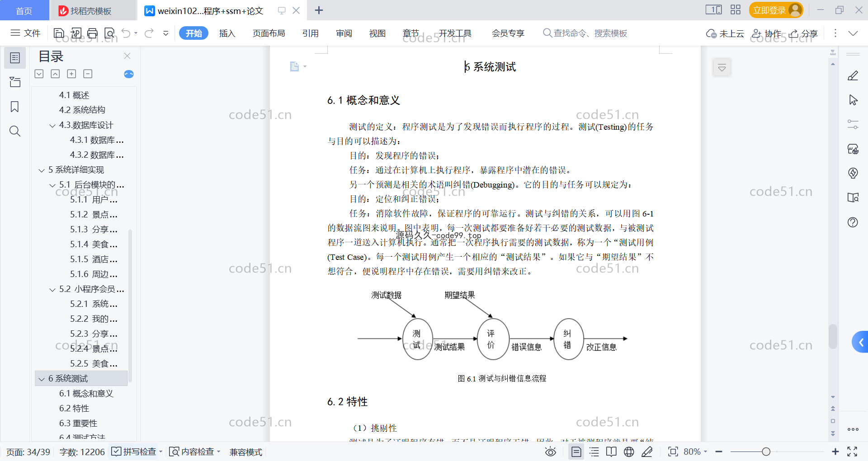Toggle writing mode pen icon in status bar
Screen dimensions: 868x461
[647, 452]
